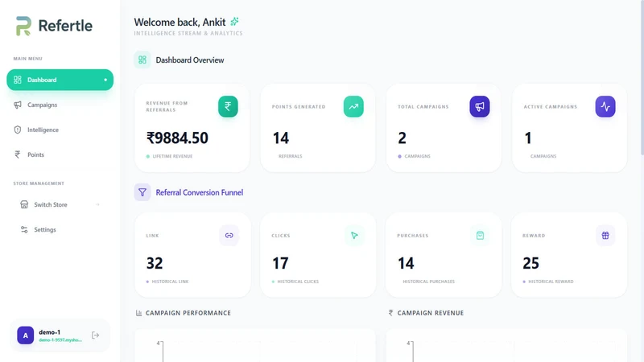Click the bar chart icon beside Campaign Performance
Screen dimensions: 644x362
pyautogui.click(x=138, y=313)
